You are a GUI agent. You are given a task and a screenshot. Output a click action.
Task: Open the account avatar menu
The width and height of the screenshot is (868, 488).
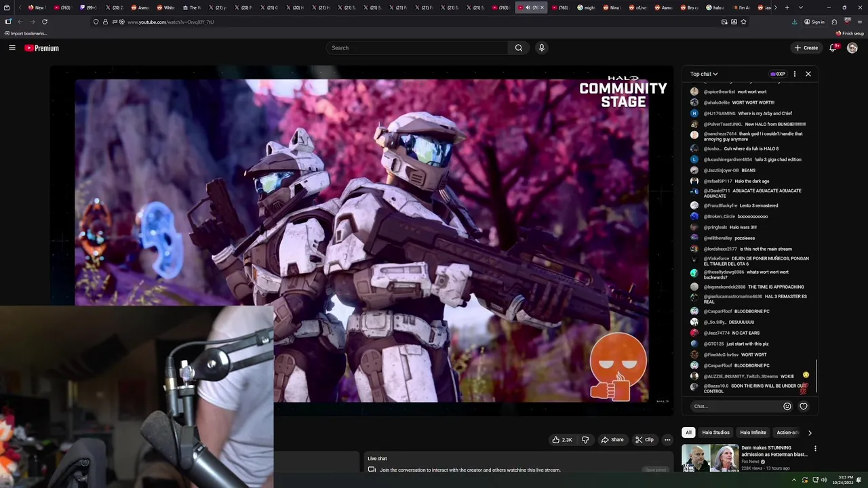852,48
